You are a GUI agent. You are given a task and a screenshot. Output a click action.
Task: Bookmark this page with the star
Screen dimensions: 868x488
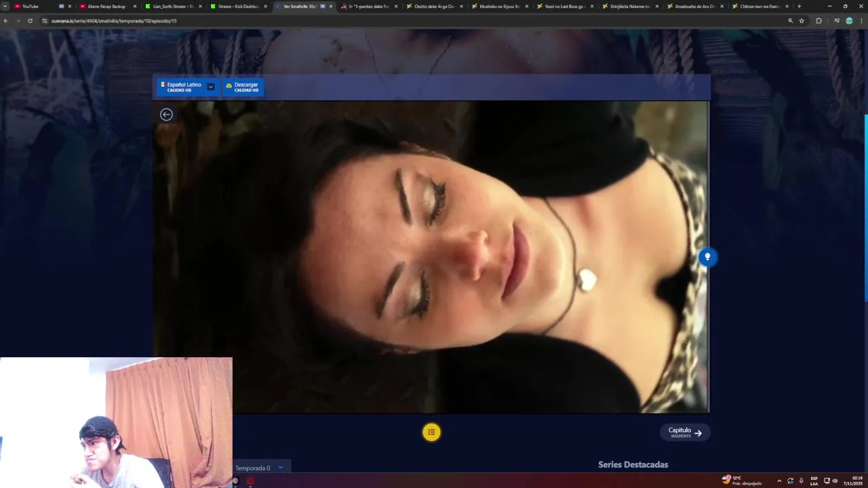tap(802, 20)
